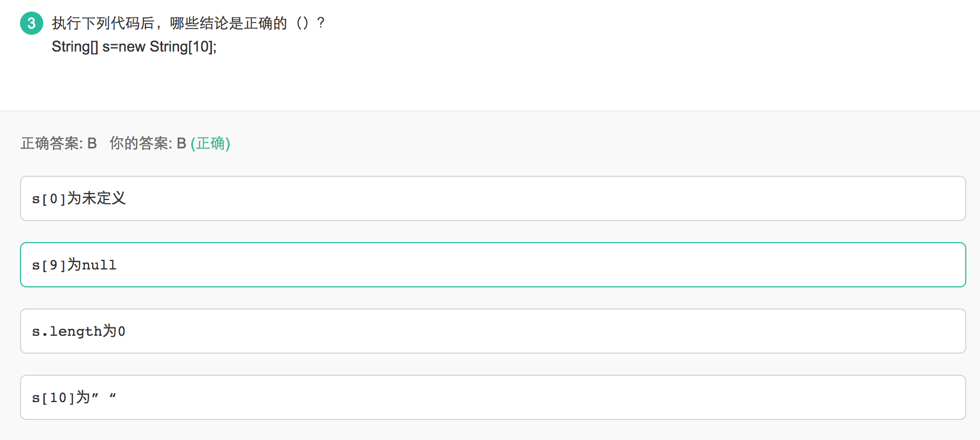Click the empty brackets （）in the question
Screen dimensions: 980x440
tap(302, 23)
